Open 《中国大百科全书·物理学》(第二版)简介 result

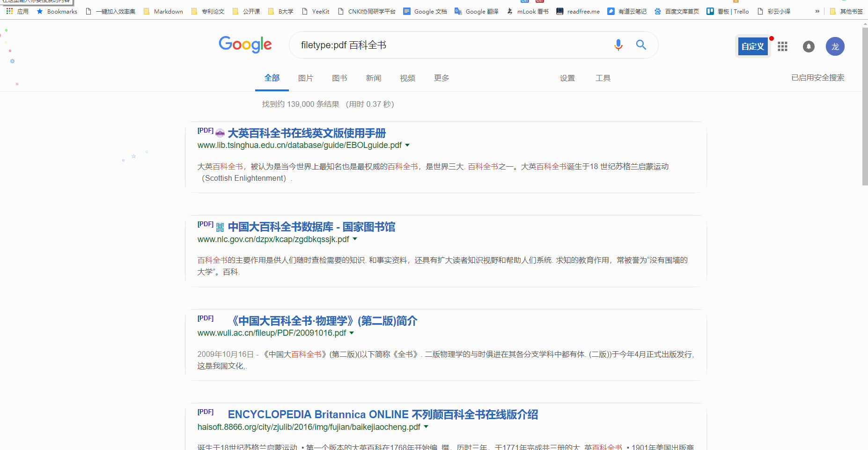[323, 321]
